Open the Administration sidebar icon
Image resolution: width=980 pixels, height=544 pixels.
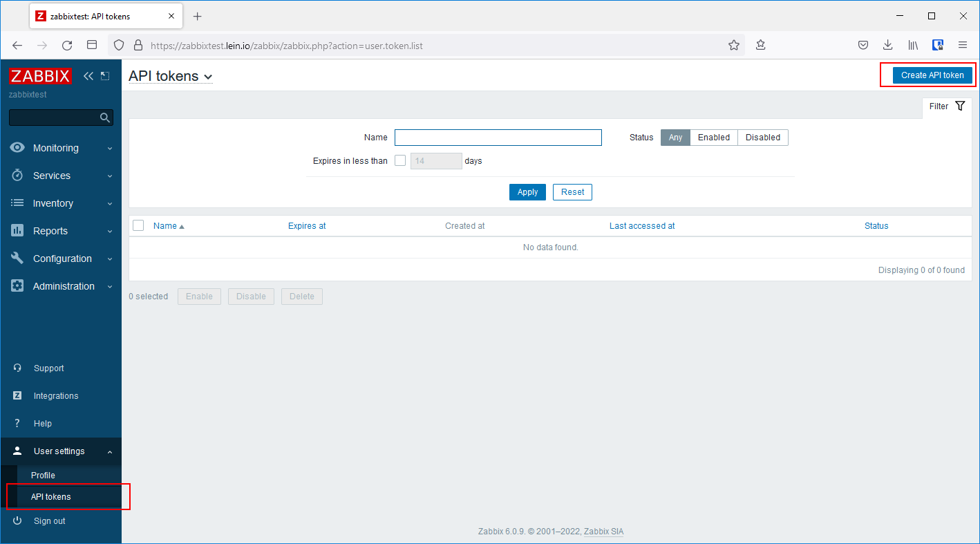click(x=17, y=285)
